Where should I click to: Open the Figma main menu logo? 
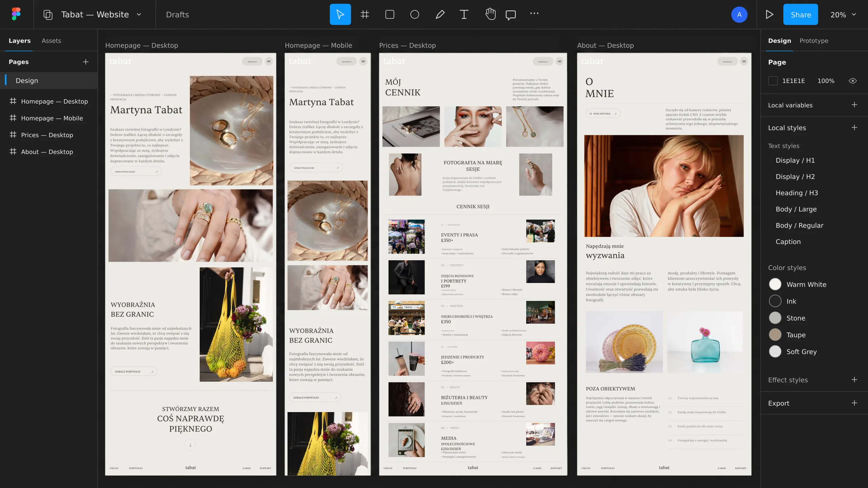coord(16,14)
